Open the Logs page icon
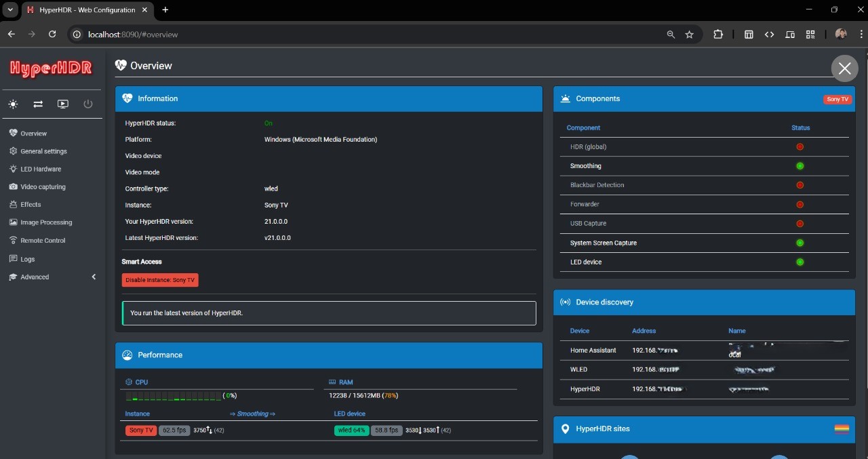Image resolution: width=868 pixels, height=459 pixels. (12, 258)
